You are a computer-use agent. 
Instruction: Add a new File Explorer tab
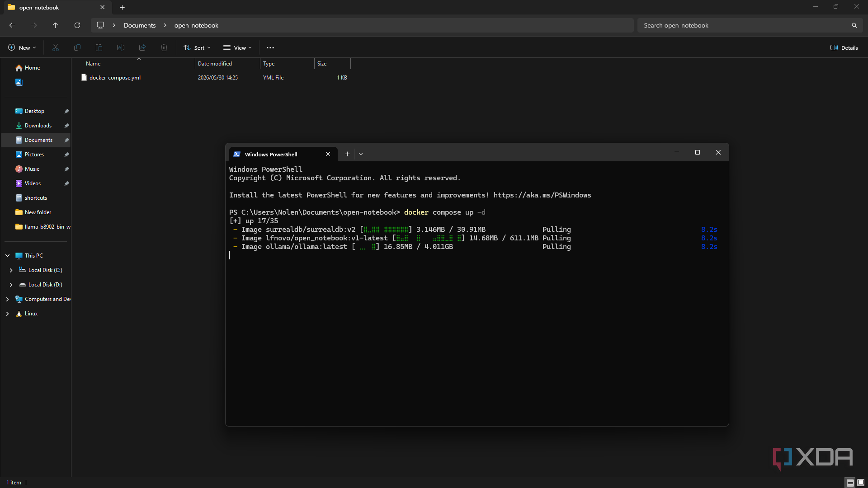[x=123, y=7]
